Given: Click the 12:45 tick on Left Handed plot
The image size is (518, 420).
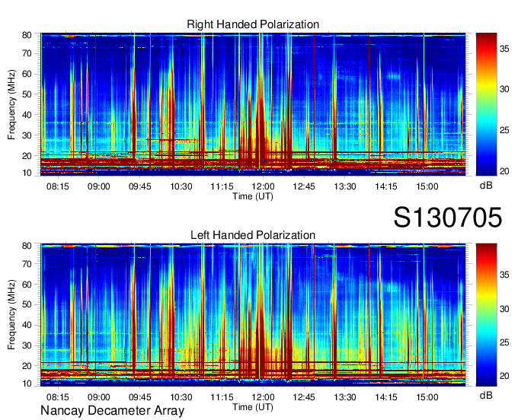Looking at the screenshot, I should coord(304,397).
